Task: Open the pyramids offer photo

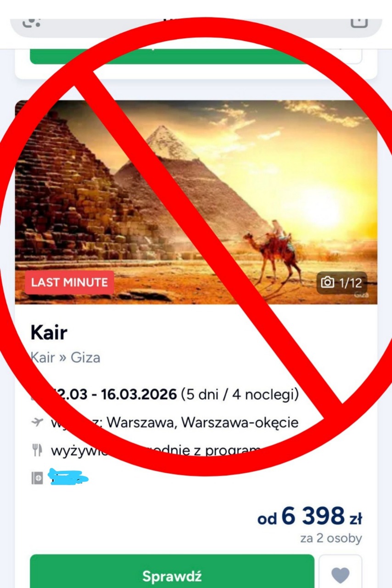Action: [x=196, y=202]
